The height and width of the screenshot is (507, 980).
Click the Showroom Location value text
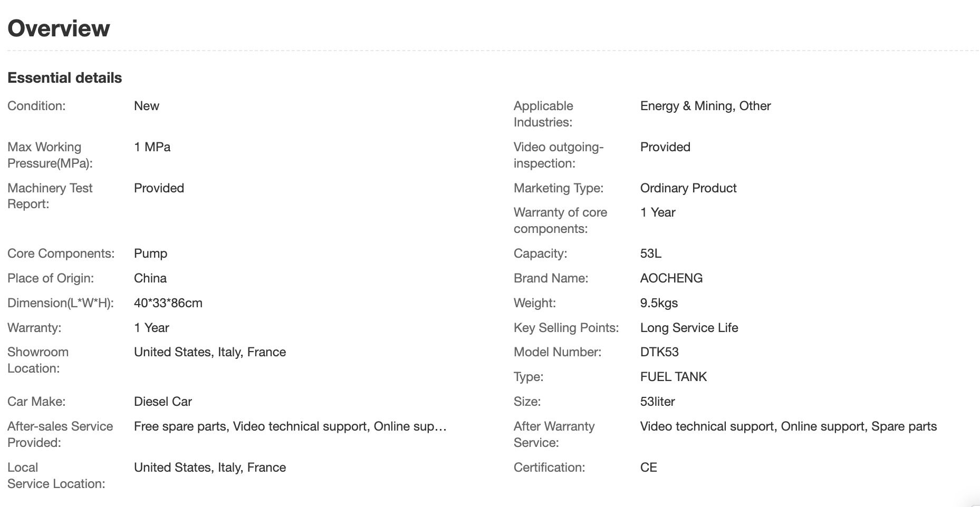(209, 352)
